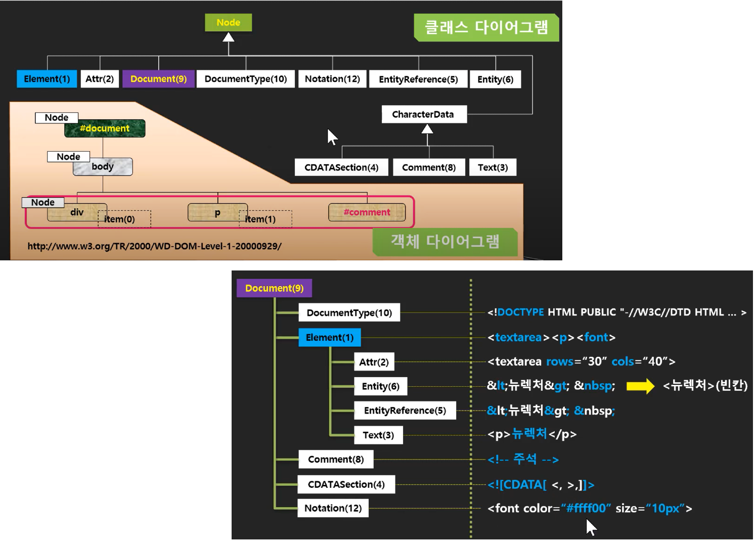The image size is (756, 546).
Task: Select EntityReference(5) box in the class diagram
Action: coord(418,79)
